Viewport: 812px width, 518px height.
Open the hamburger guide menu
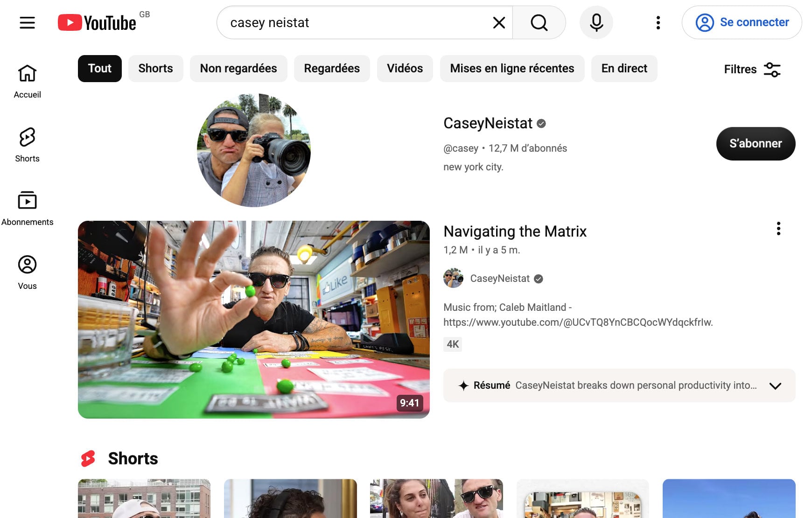(27, 22)
